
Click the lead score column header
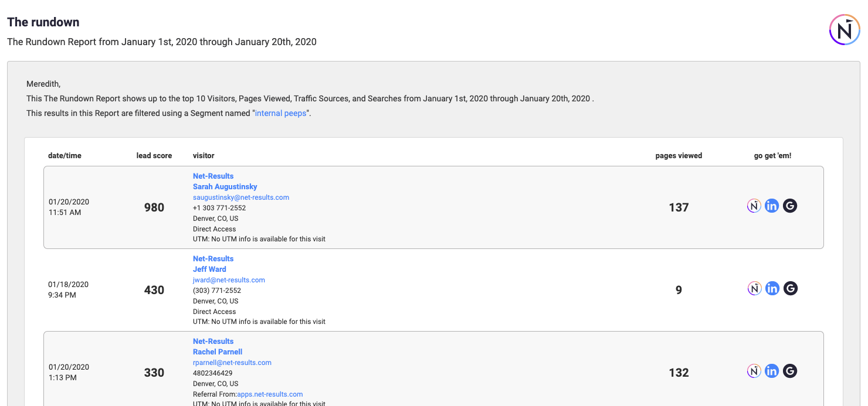click(x=154, y=156)
